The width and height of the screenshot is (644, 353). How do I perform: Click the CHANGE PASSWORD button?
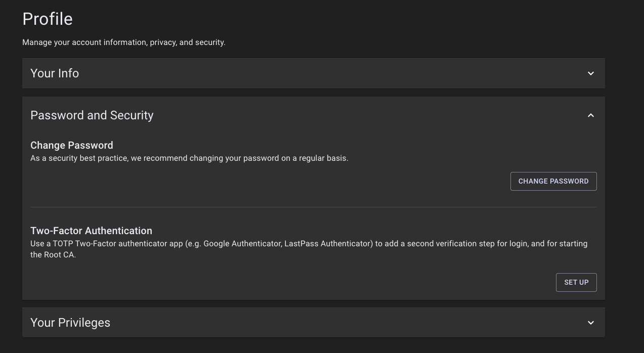click(x=553, y=181)
